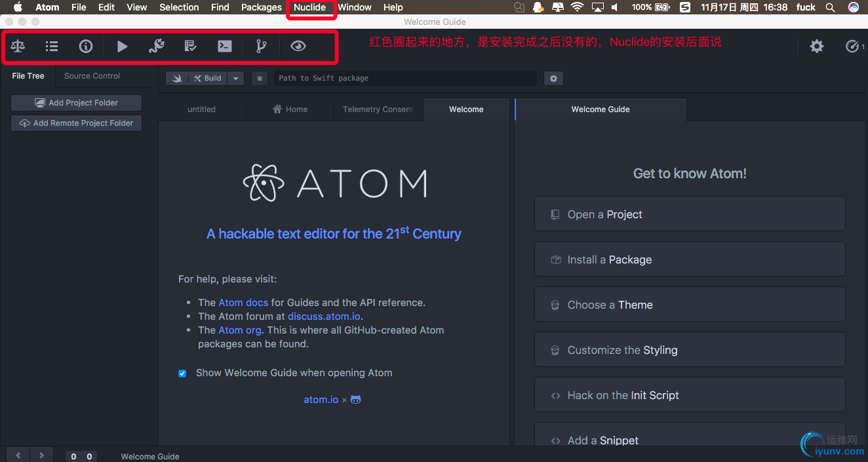Click the first 0 count in status bar
Viewport: 868px width, 462px height.
[73, 457]
